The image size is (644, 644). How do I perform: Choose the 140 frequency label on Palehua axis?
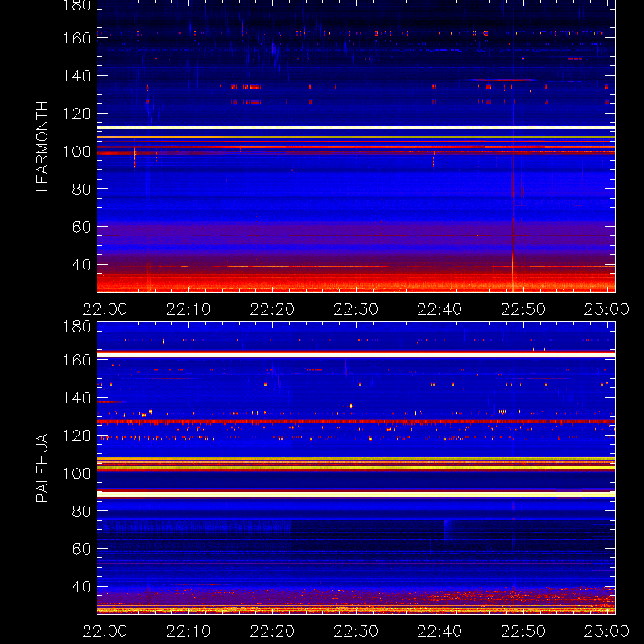pyautogui.click(x=76, y=398)
